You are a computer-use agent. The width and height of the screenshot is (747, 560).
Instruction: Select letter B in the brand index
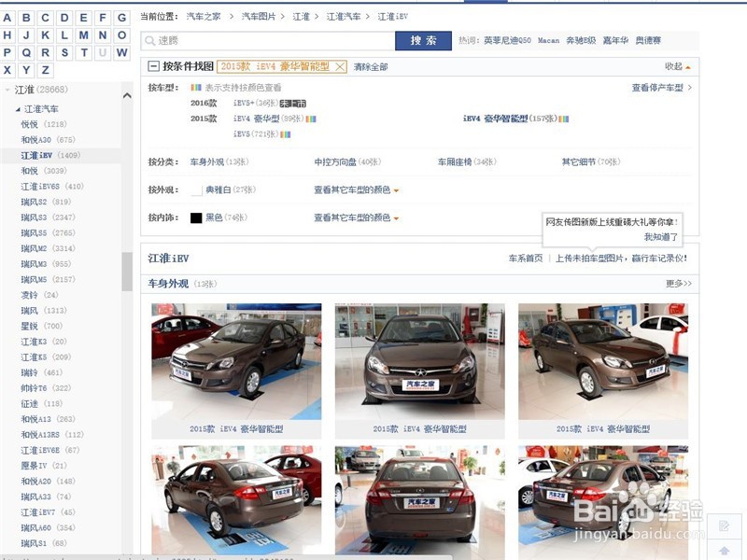26,18
